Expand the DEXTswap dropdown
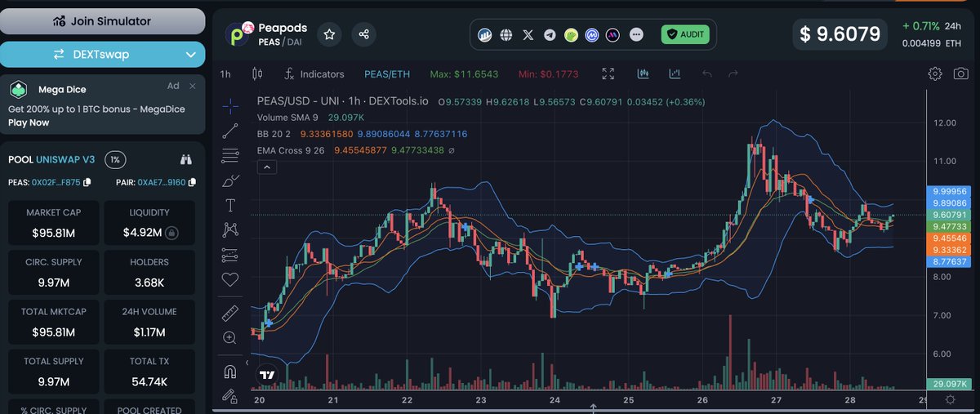Image resolution: width=980 pixels, height=414 pixels. point(190,55)
